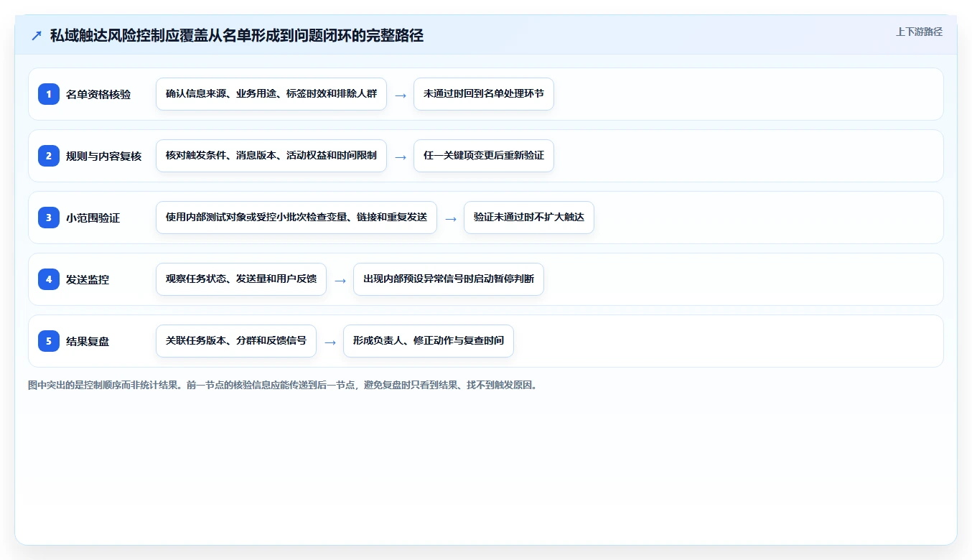Click the 规则与内容复核 step label
Image resolution: width=972 pixels, height=560 pixels.
pyautogui.click(x=104, y=156)
